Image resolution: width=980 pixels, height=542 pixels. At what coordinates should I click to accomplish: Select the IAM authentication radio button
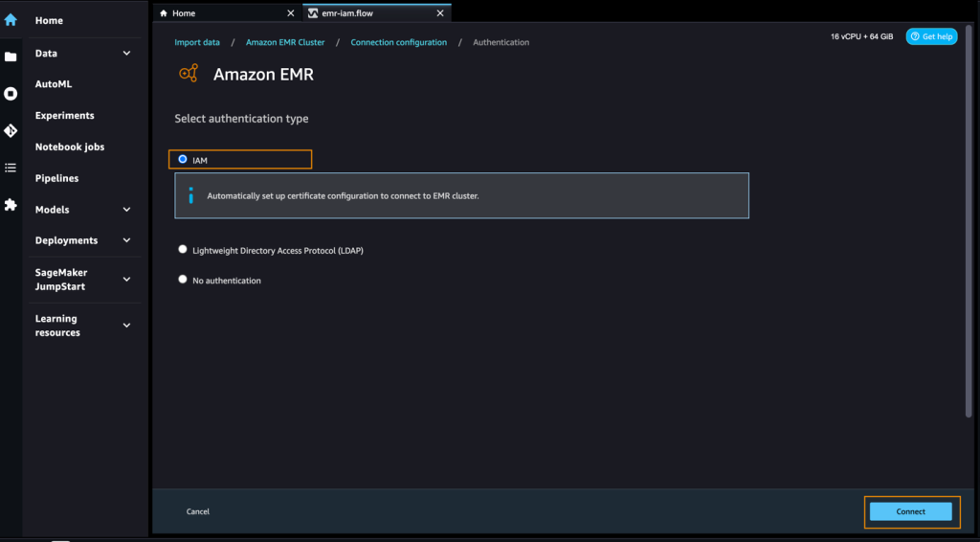(183, 159)
